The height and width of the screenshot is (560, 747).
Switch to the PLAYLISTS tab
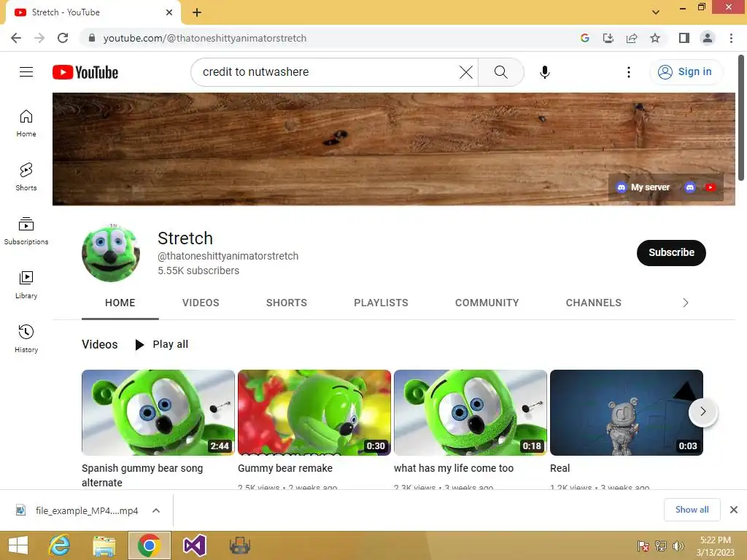pyautogui.click(x=381, y=303)
